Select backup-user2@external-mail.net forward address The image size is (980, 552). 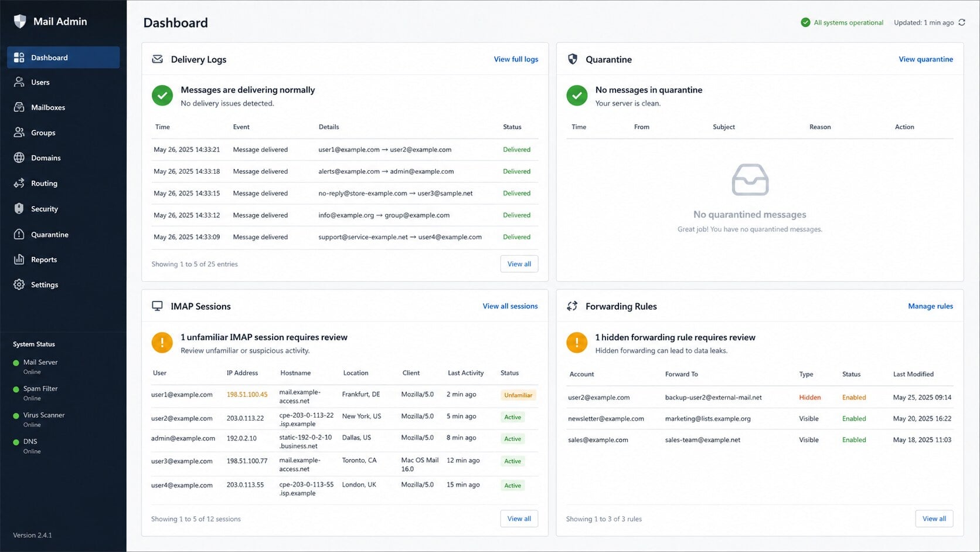point(713,398)
